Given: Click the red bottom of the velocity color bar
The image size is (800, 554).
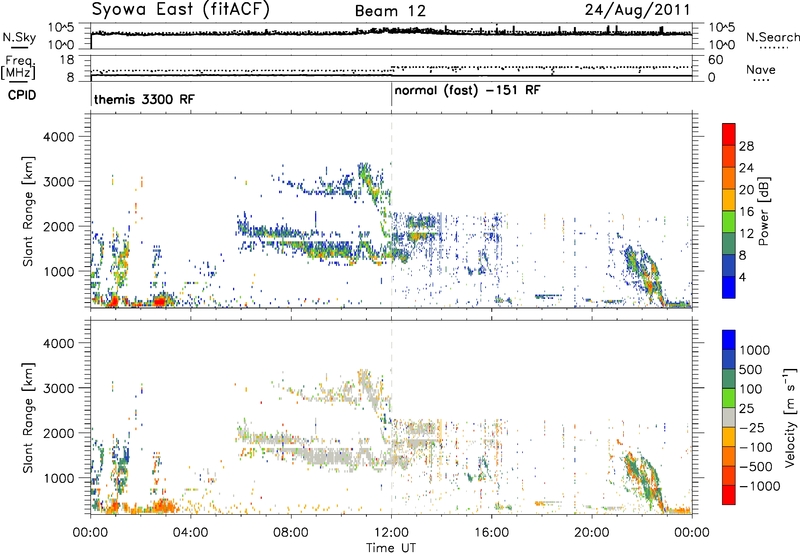Looking at the screenshot, I should point(729,495).
